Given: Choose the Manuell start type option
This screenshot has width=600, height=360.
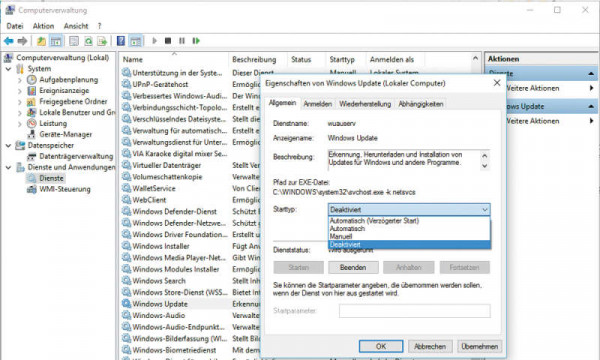Looking at the screenshot, I should pos(409,236).
